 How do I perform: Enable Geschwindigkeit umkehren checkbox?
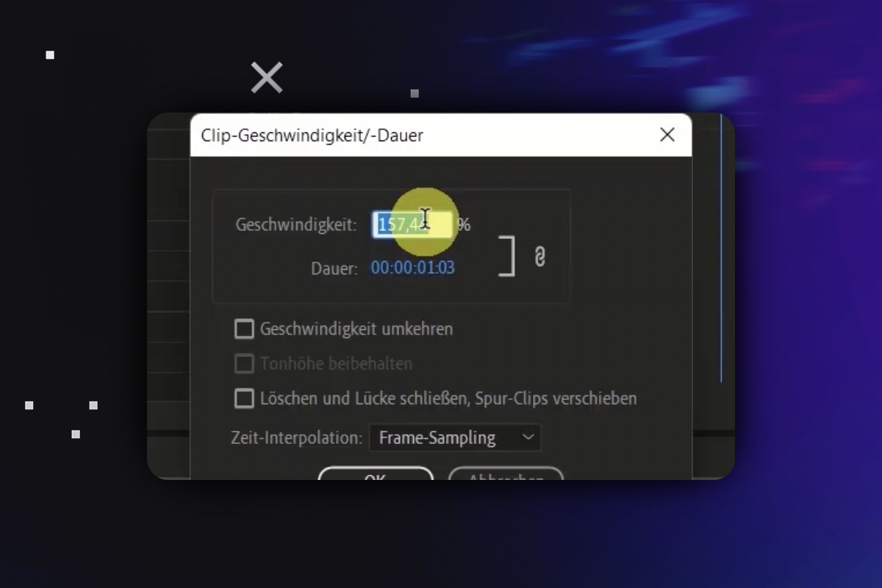[244, 329]
